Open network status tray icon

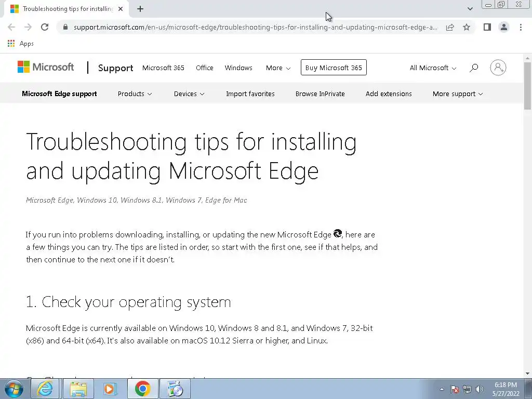[x=467, y=389]
